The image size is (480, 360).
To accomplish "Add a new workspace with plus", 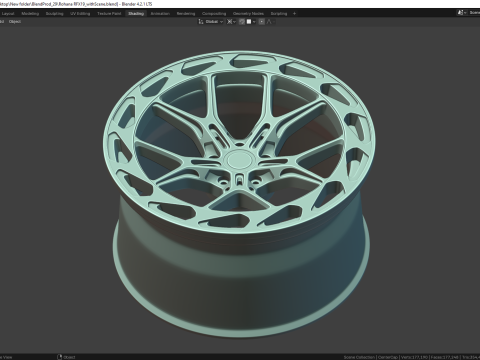I will tap(294, 14).
